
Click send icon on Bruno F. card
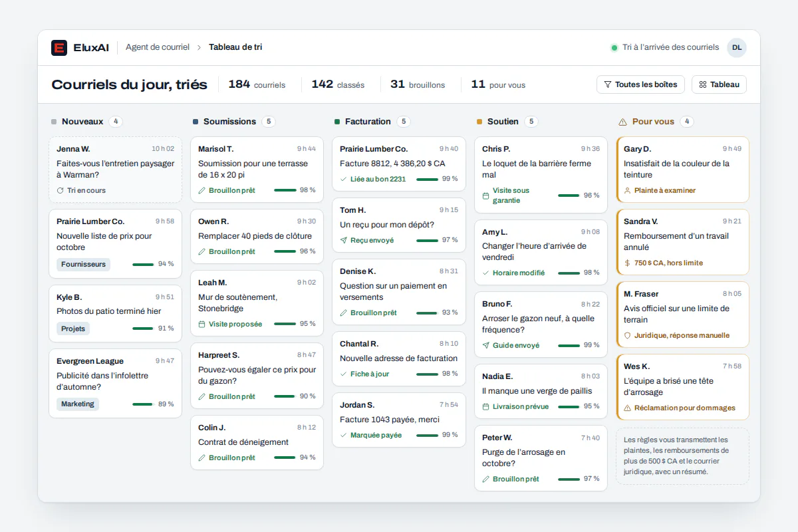coord(486,345)
